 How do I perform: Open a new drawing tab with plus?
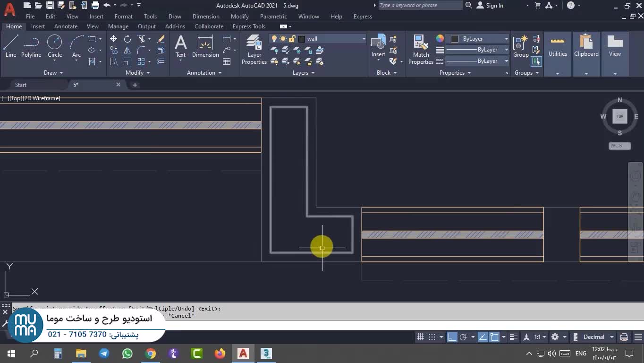135,85
